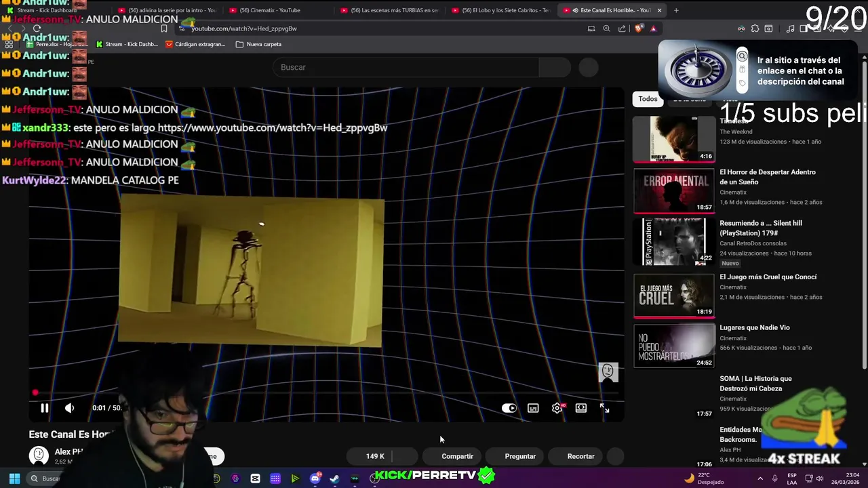868x488 pixels.
Task: Open the Stream - Kick Dashb... bookmark
Action: click(127, 44)
